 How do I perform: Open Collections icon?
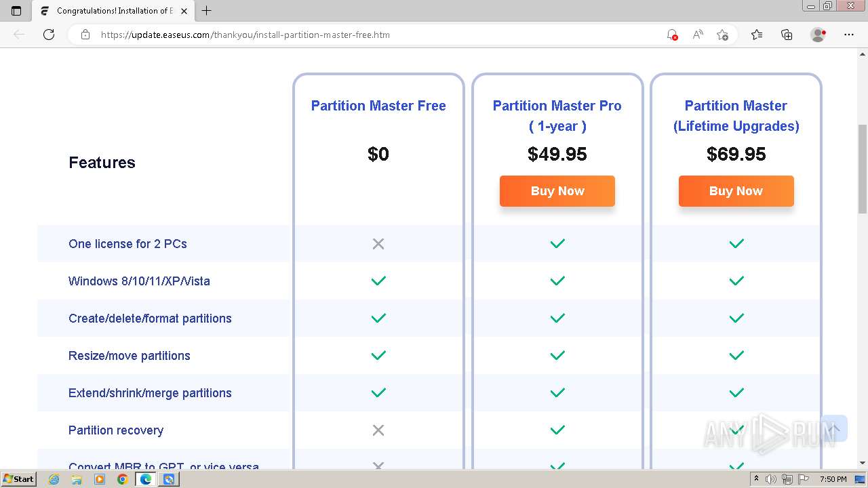(787, 35)
